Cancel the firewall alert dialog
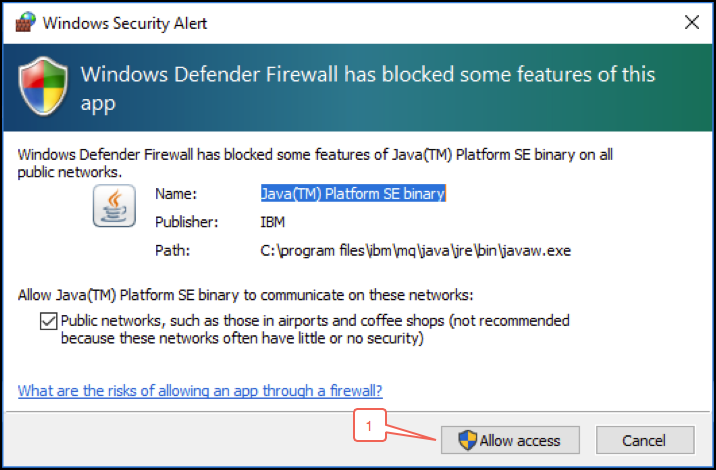The width and height of the screenshot is (716, 470). pyautogui.click(x=645, y=440)
